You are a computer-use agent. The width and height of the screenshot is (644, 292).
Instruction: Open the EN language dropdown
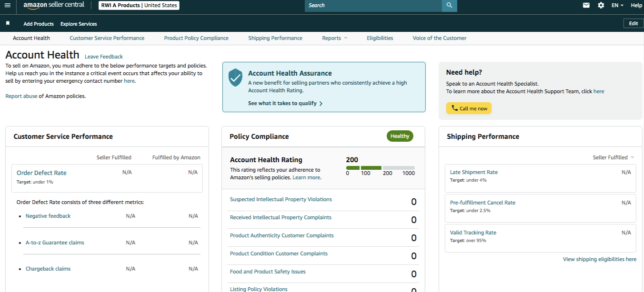[617, 5]
